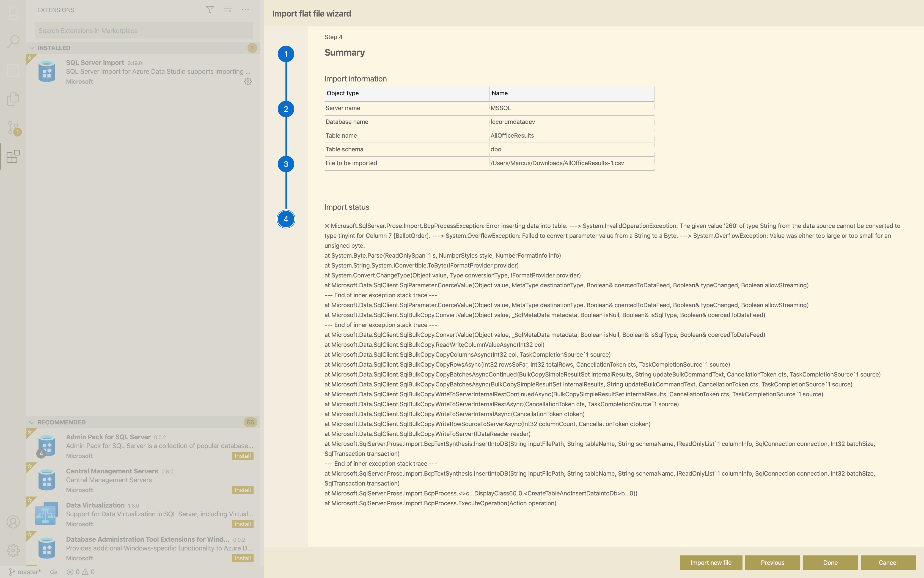Clear extensions search results icon
The height and width of the screenshot is (578, 924).
pyautogui.click(x=228, y=10)
